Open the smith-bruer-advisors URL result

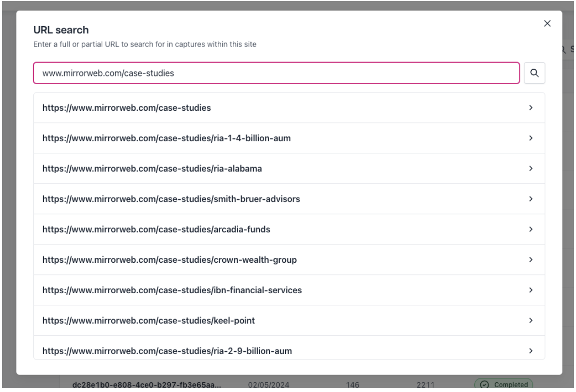point(289,199)
